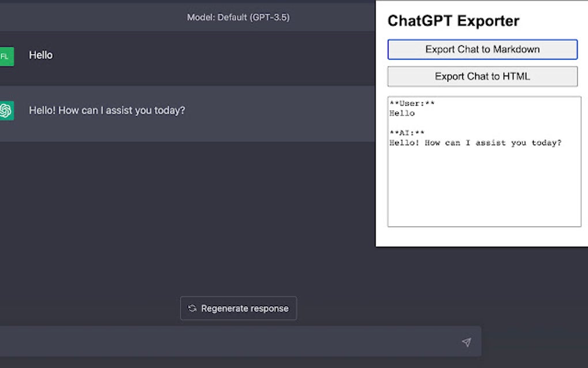Screen dimensions: 588x368
Task: Click the word HTML on the export button
Action: pos(516,76)
